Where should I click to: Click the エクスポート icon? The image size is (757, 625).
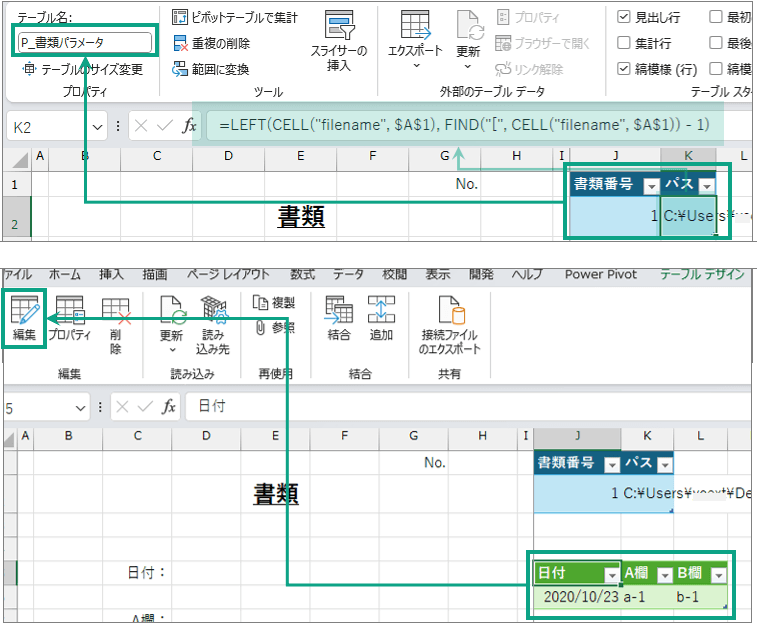click(415, 25)
